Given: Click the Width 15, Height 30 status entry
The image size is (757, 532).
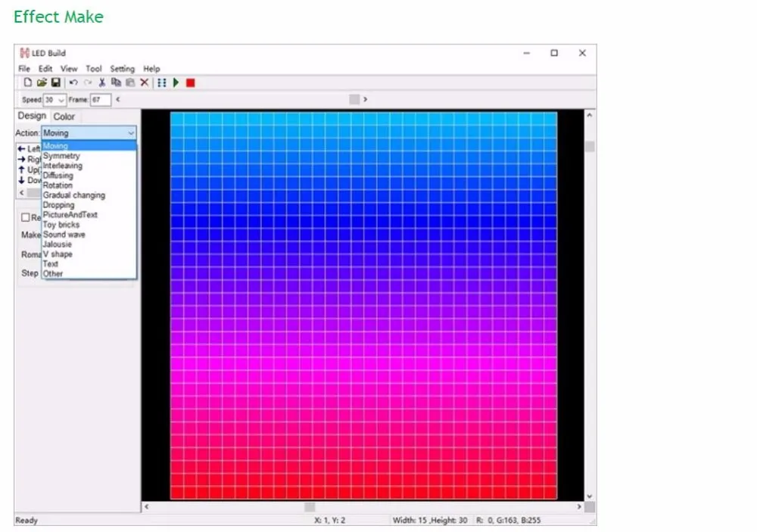Looking at the screenshot, I should pos(430,520).
